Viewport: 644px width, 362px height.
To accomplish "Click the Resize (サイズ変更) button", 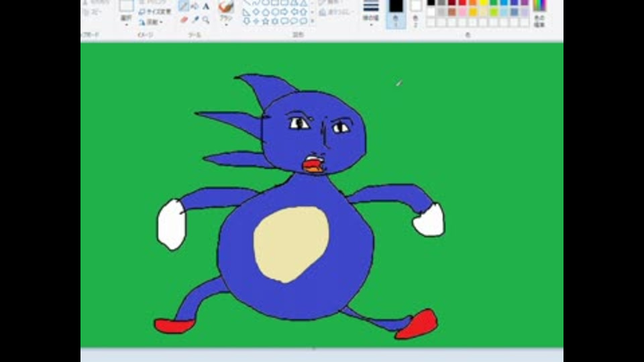I will (x=155, y=11).
